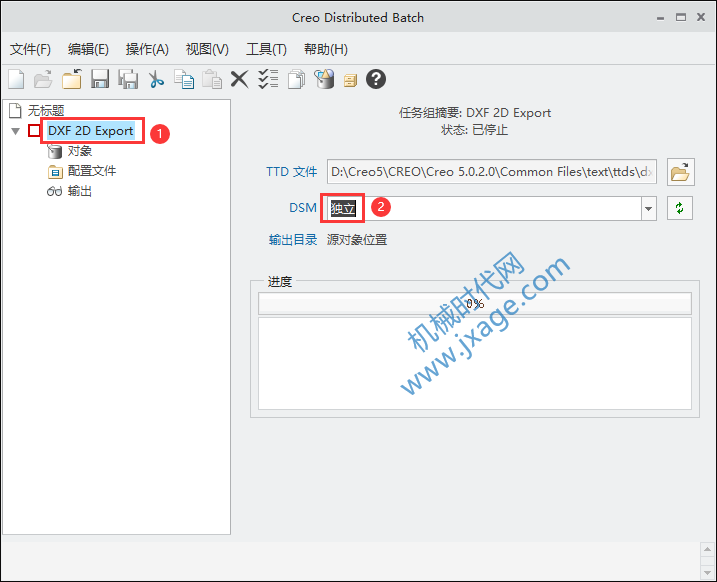
Task: Click the bucket objects toolbar icon
Action: point(324,79)
